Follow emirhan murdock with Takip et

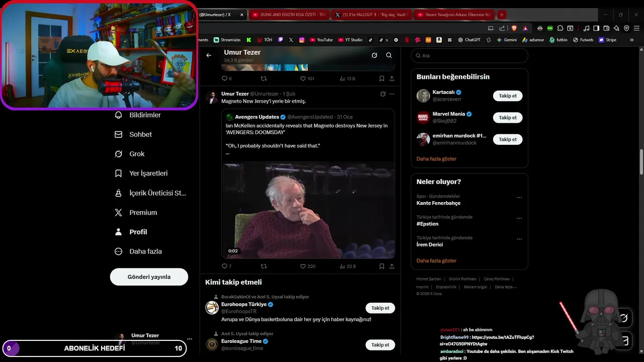(x=508, y=139)
